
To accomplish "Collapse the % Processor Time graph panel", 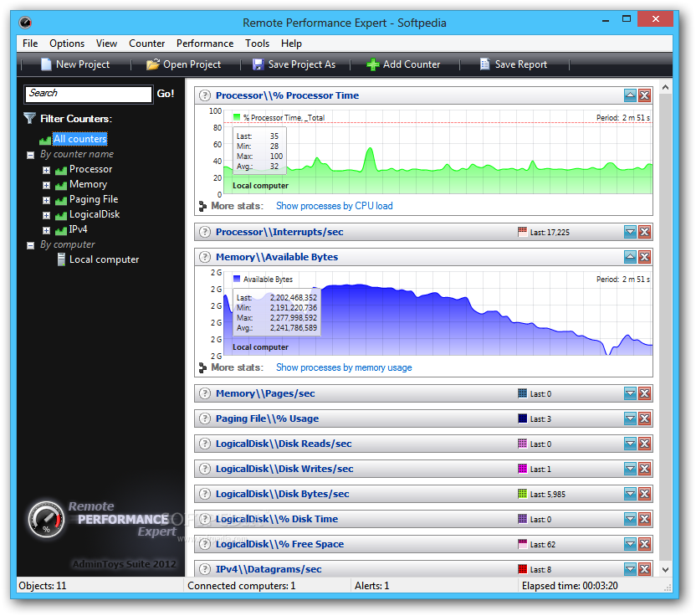I will [x=630, y=95].
